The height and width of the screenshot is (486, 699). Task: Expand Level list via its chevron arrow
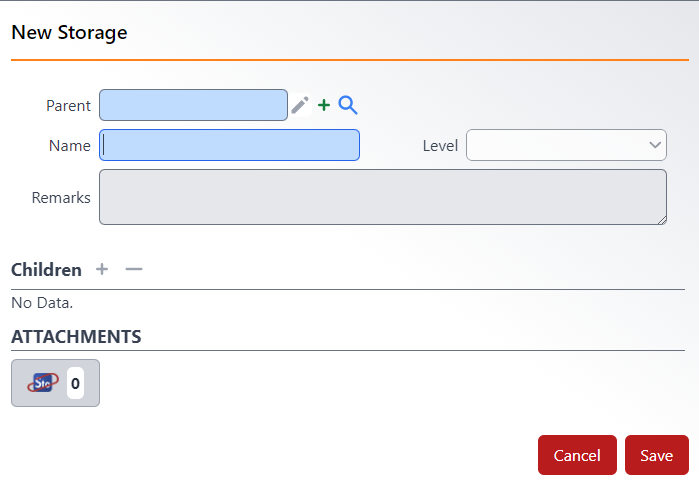click(x=655, y=145)
